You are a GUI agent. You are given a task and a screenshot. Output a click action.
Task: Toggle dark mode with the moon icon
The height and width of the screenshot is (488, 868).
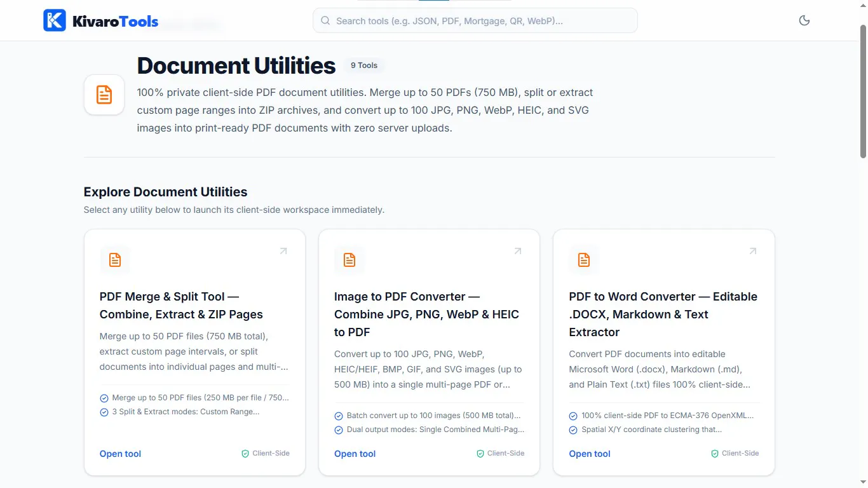[804, 20]
